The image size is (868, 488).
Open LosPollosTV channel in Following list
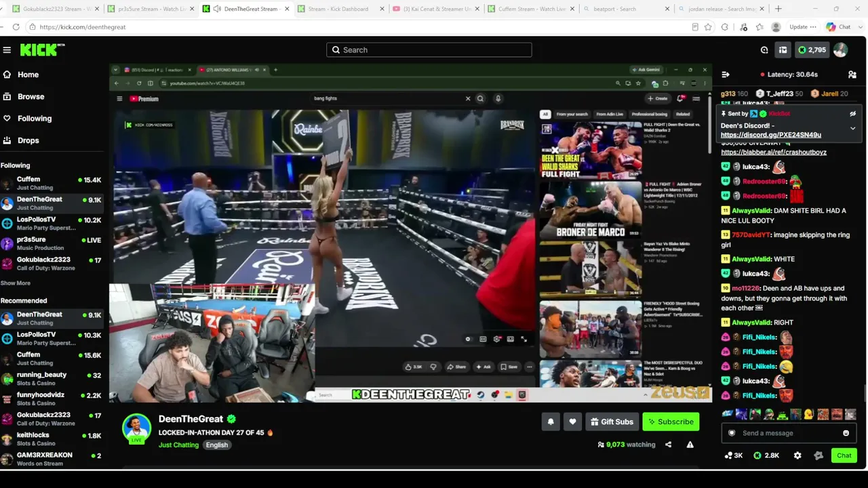point(53,224)
